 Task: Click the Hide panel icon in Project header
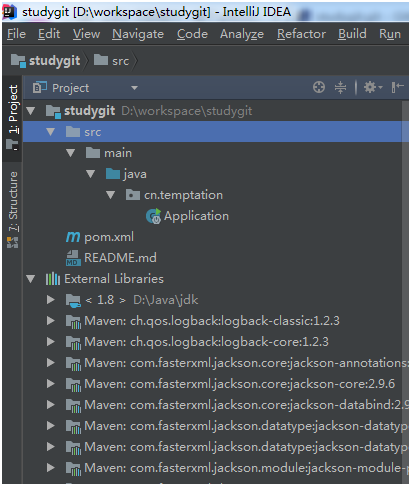click(x=398, y=87)
